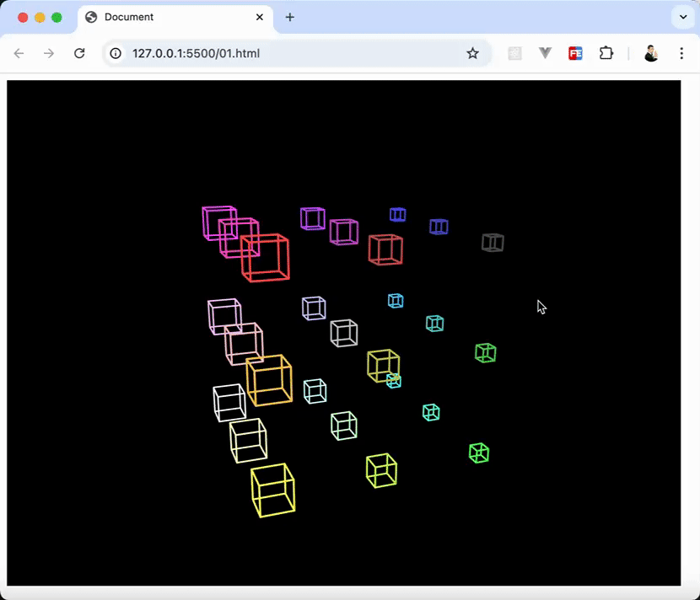The image size is (700, 600).
Task: Click the back navigation arrow
Action: tap(19, 52)
